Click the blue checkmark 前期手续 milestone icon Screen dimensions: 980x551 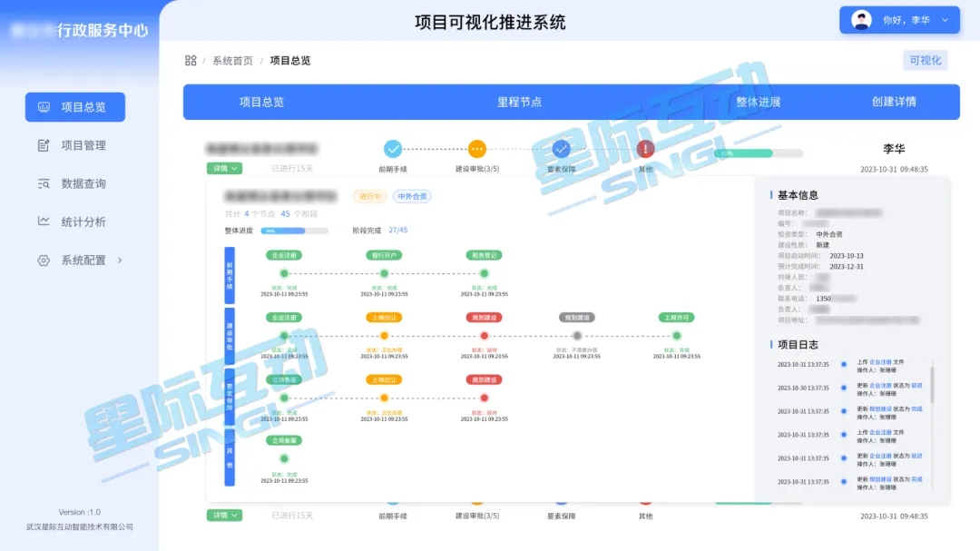(x=393, y=149)
